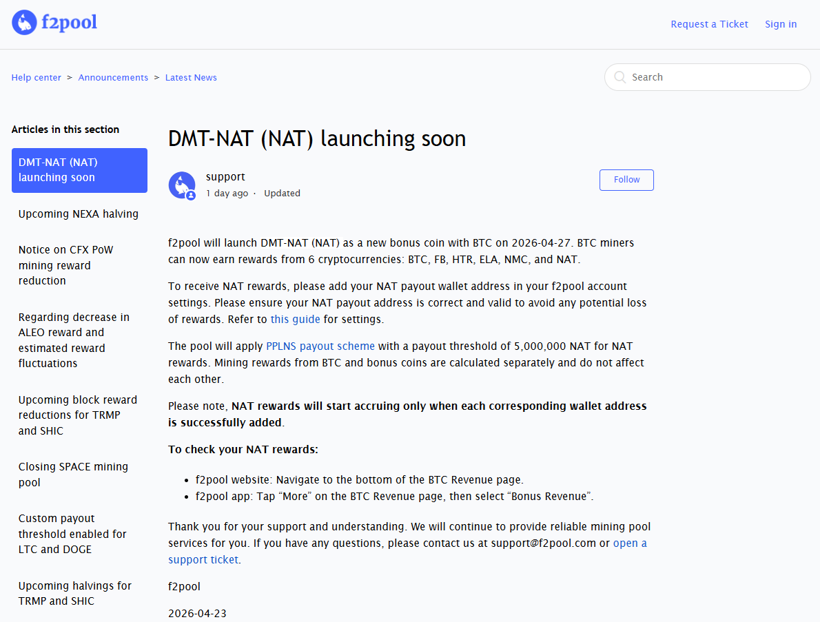Open PPLNS payout scheme link
Image resolution: width=820 pixels, height=644 pixels.
(320, 346)
